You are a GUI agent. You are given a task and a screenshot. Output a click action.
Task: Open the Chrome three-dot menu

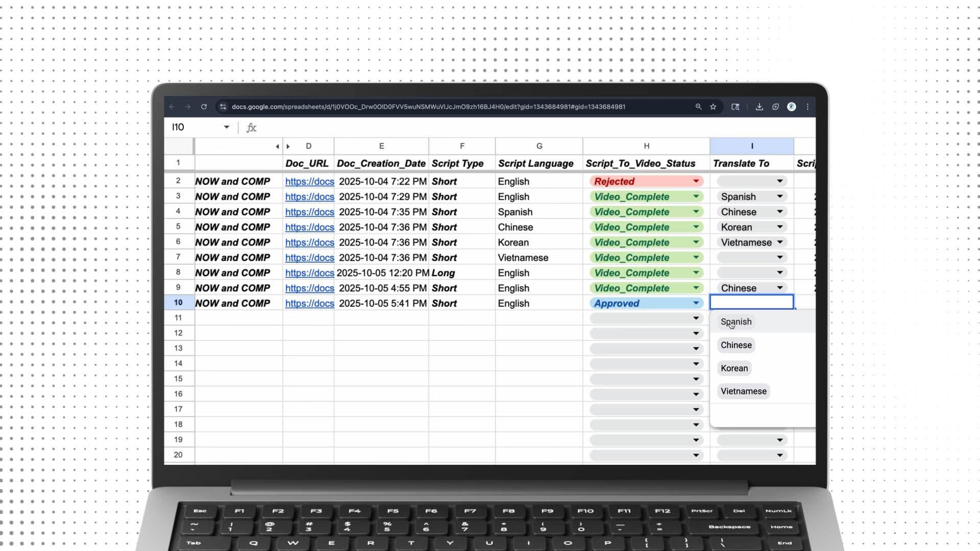click(807, 107)
